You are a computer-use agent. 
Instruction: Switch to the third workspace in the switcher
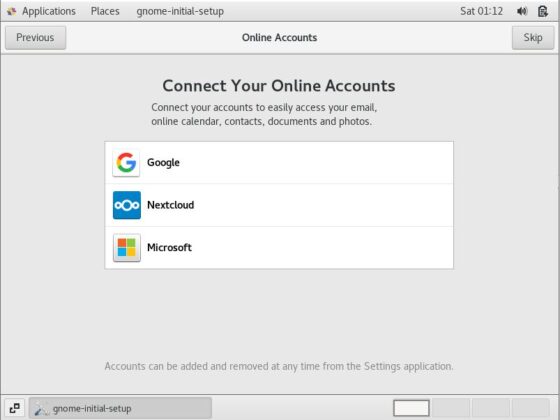[x=491, y=408]
